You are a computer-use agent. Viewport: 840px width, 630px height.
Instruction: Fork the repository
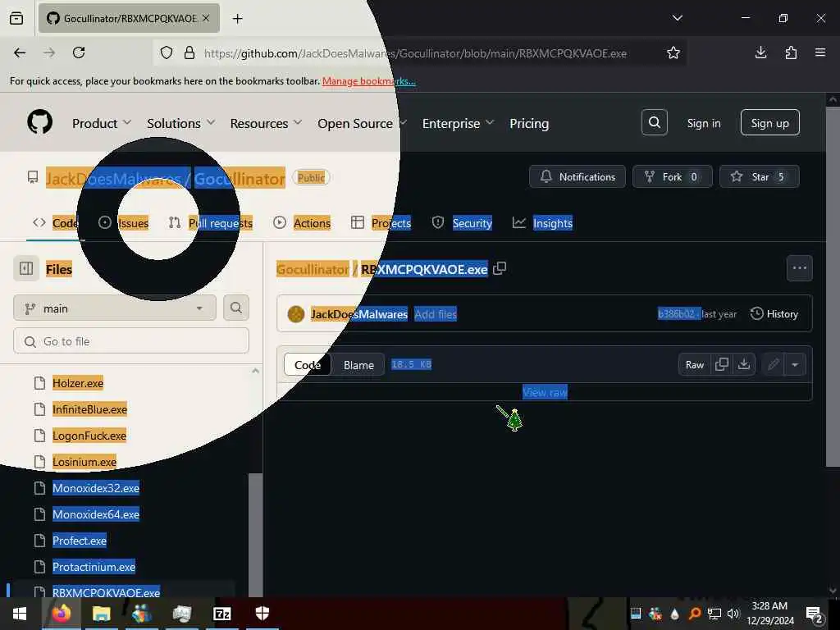[x=672, y=176]
